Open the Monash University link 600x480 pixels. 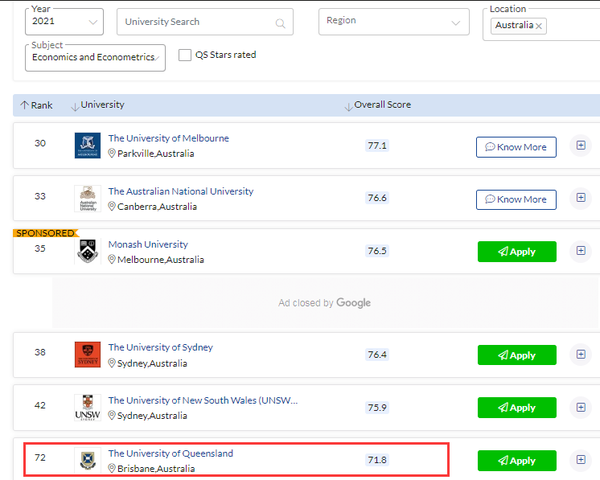coord(148,244)
